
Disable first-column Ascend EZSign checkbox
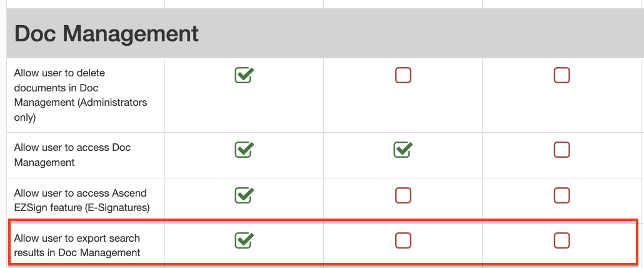244,195
